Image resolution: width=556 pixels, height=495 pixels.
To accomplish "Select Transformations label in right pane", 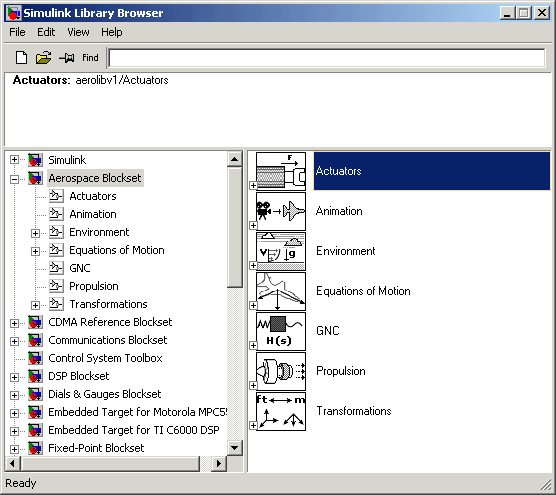I will [354, 411].
